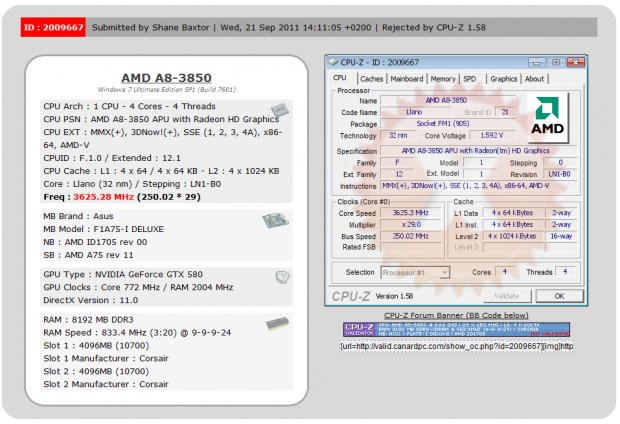Click the CPUID : F.1.0 / Extended line
This screenshot has width=620, height=424.
coord(112,158)
